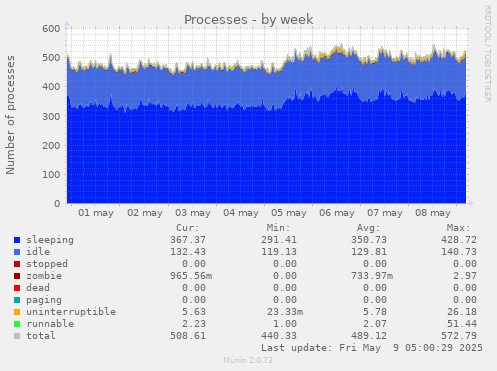Click the total legend color swatch
This screenshot has width=497, height=371.
tap(17, 336)
